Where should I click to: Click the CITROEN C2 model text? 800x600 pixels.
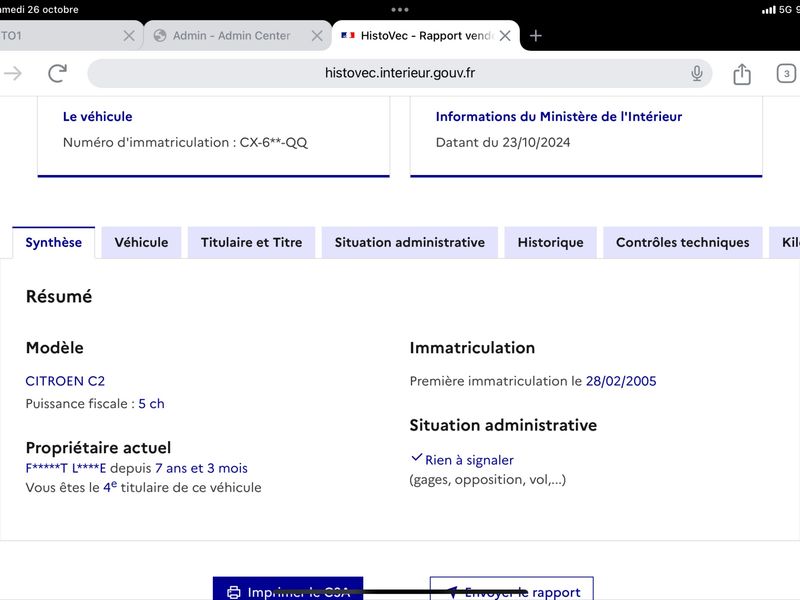(x=65, y=381)
